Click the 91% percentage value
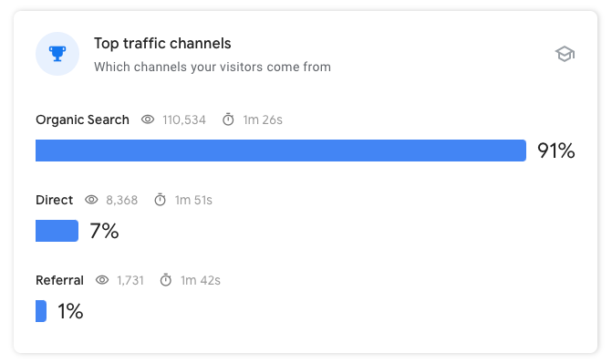 click(555, 151)
